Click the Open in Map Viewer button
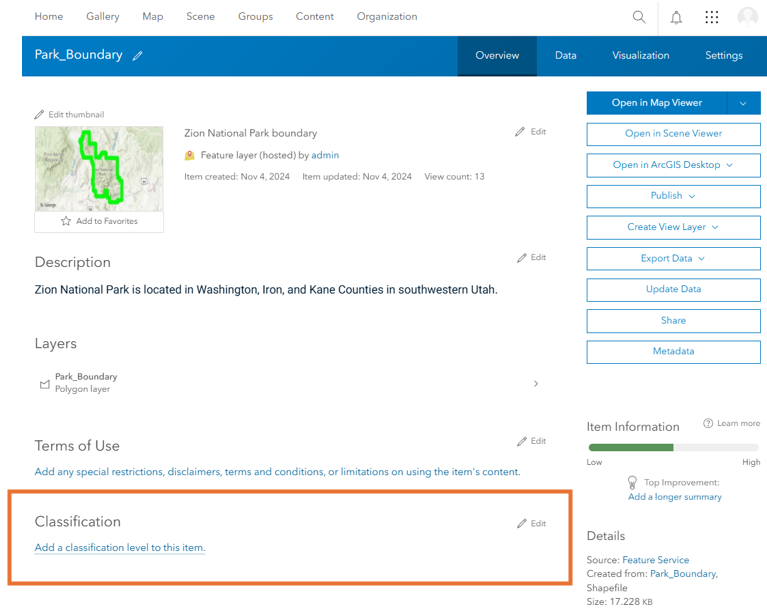 tap(656, 103)
